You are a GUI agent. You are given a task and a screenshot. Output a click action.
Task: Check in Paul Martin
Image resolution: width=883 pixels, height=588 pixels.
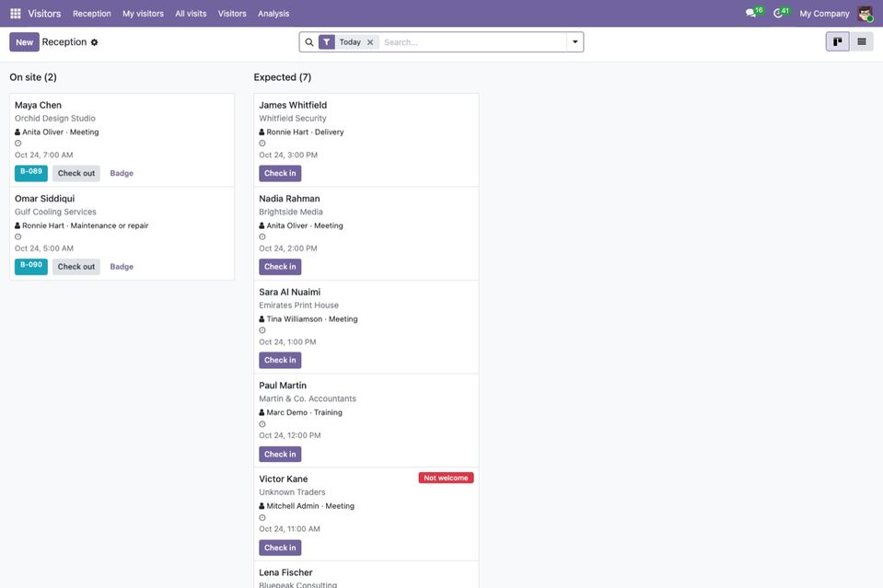click(280, 454)
